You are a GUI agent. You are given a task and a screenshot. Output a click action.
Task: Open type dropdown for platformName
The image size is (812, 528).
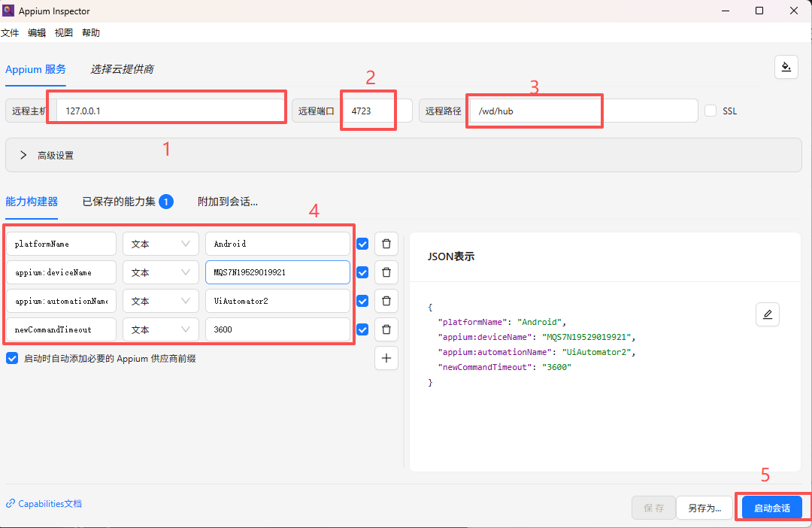coord(161,244)
